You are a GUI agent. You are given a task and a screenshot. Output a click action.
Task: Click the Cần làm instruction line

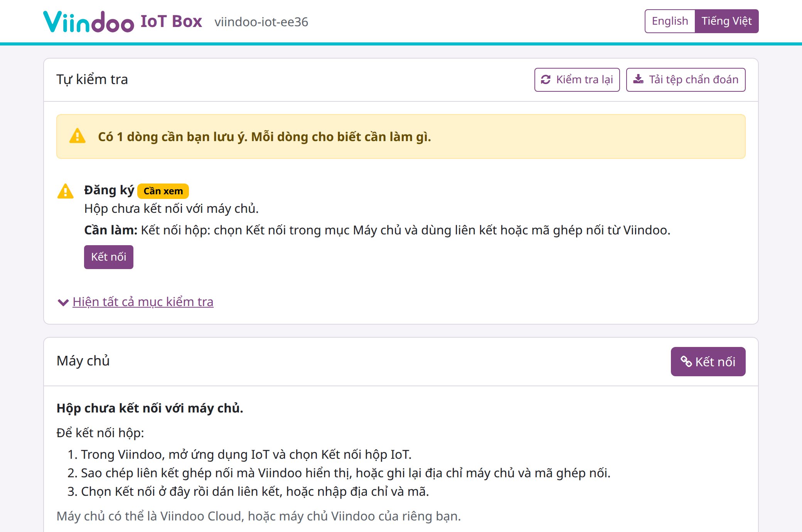(377, 230)
